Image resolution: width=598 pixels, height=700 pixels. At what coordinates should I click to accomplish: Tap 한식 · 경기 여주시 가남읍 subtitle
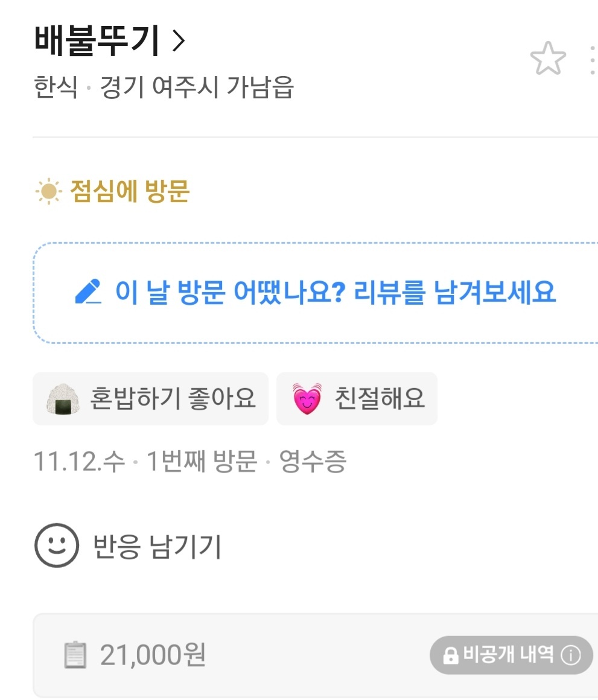[164, 87]
